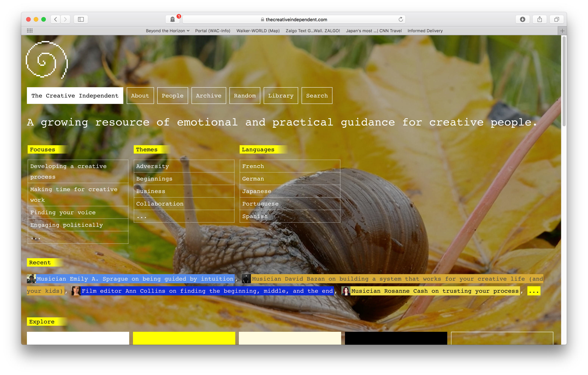Click the Share icon in toolbar
The height and width of the screenshot is (375, 588).
[x=539, y=19]
